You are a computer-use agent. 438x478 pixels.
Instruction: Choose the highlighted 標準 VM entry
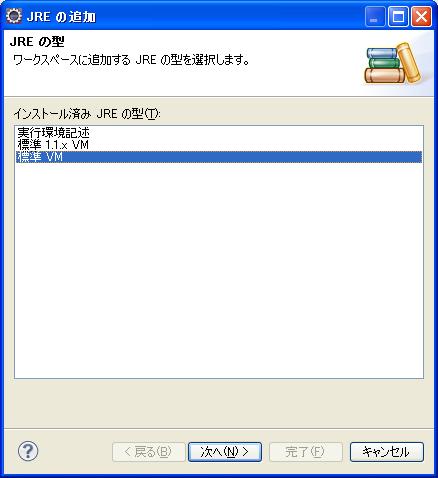tap(219, 157)
